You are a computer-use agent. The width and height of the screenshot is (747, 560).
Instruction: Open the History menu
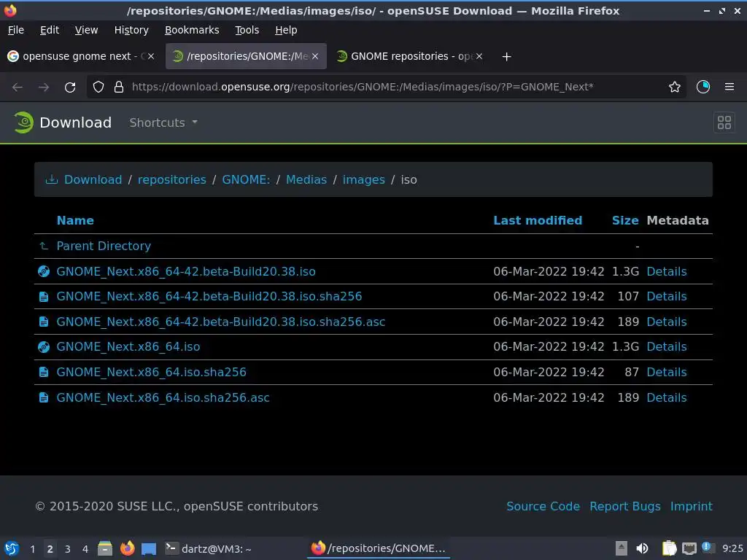pos(131,30)
